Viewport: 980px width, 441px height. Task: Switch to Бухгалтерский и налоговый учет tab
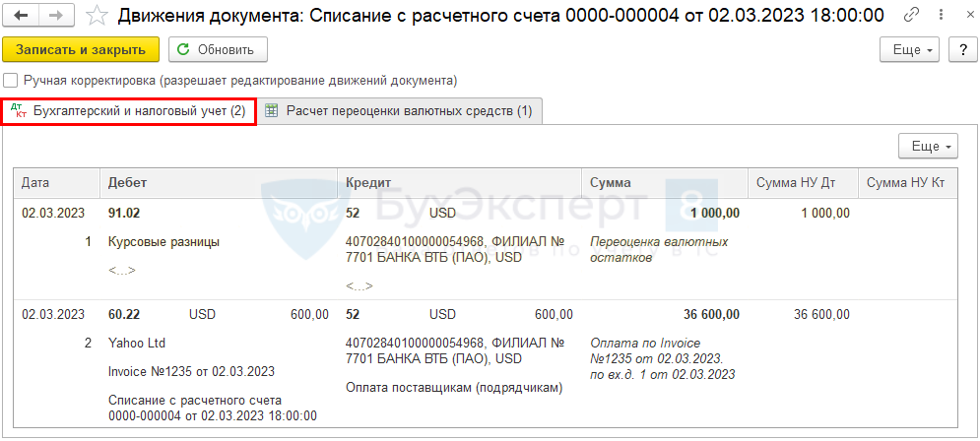(129, 111)
